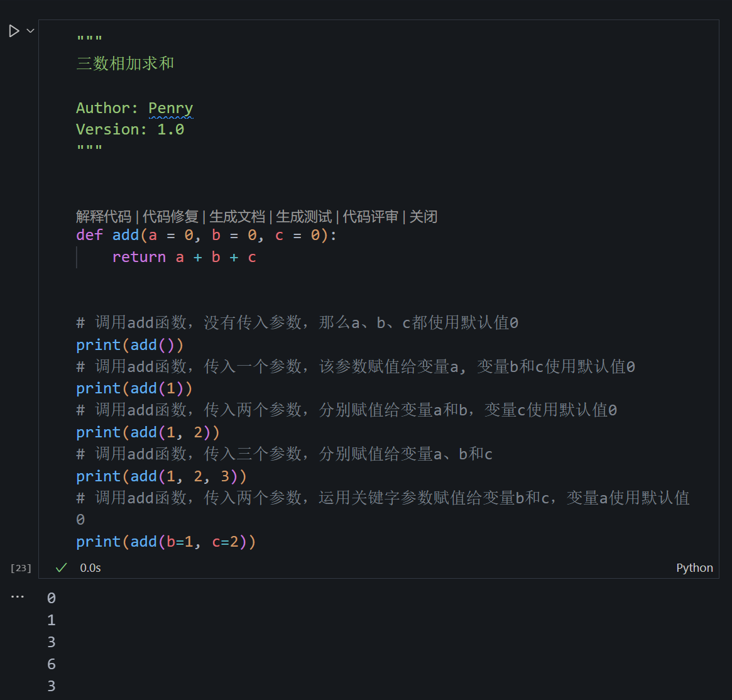Image resolution: width=732 pixels, height=700 pixels.
Task: Click the green success checkmark icon
Action: (x=60, y=567)
